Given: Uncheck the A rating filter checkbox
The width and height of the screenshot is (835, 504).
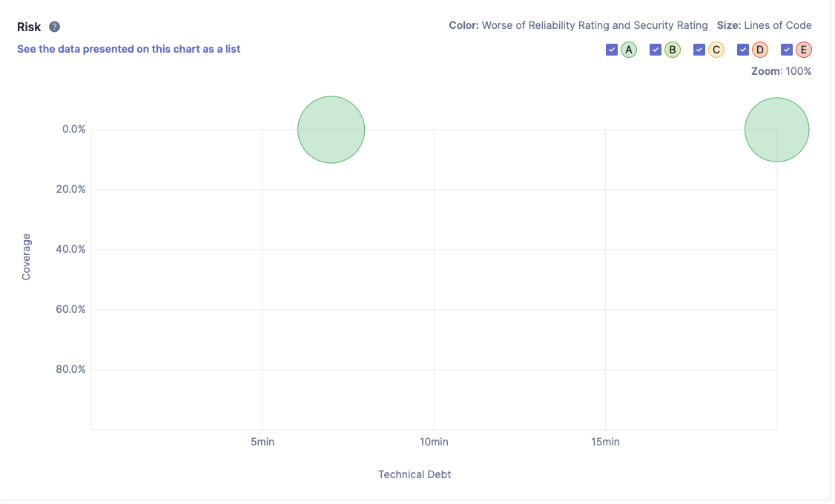Looking at the screenshot, I should 612,50.
